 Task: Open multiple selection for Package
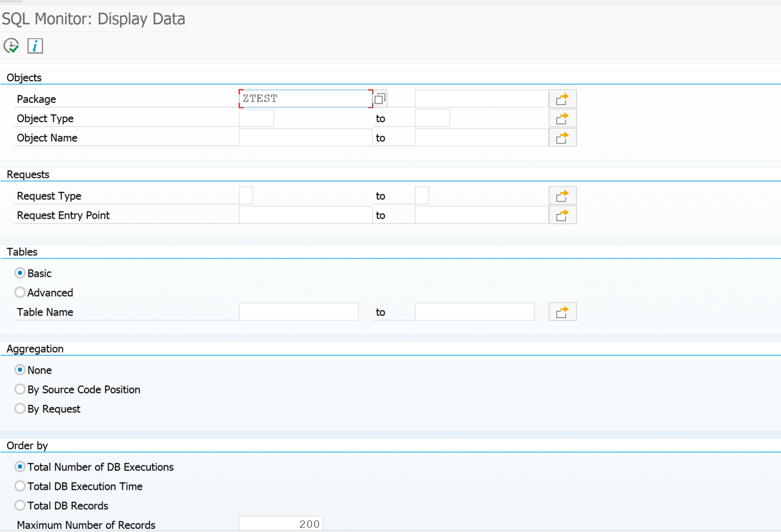click(562, 98)
